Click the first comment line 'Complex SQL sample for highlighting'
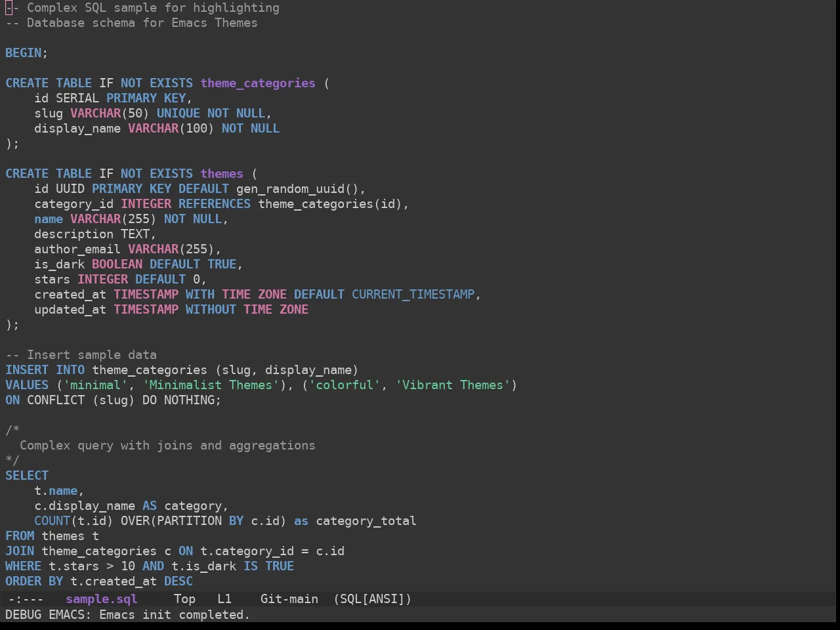The image size is (840, 630). (x=153, y=8)
